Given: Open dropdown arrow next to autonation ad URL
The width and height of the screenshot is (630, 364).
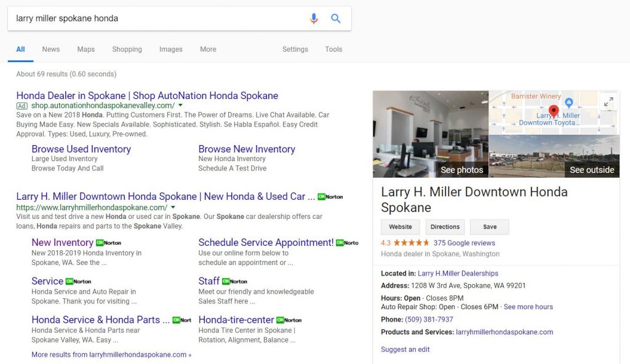Looking at the screenshot, I should (x=180, y=105).
